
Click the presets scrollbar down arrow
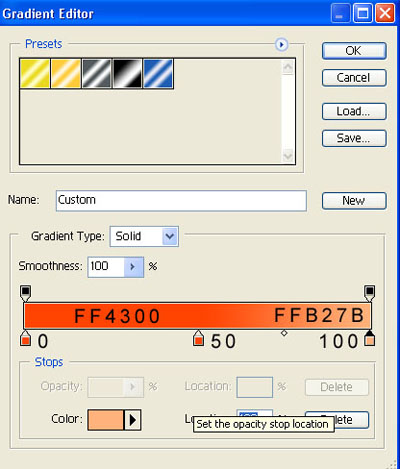pyautogui.click(x=288, y=155)
